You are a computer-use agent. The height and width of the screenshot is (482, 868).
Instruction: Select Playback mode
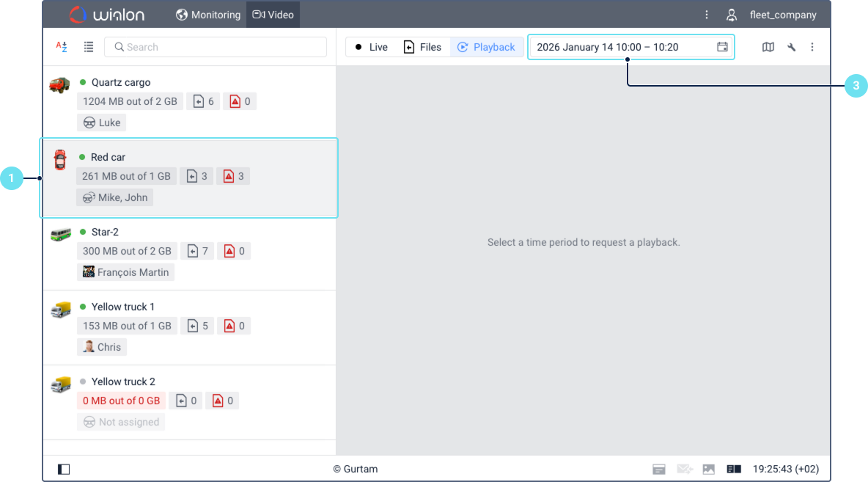click(486, 47)
